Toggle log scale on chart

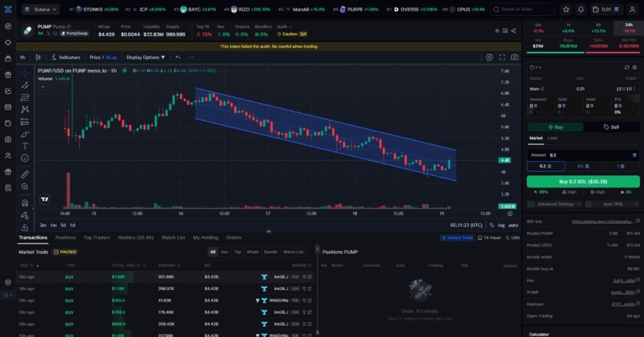tap(501, 225)
